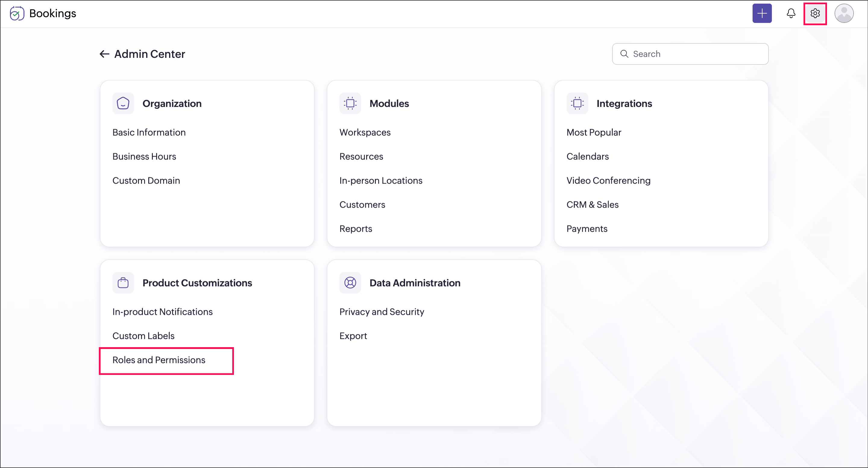Go back using Admin Center arrow

pyautogui.click(x=104, y=54)
